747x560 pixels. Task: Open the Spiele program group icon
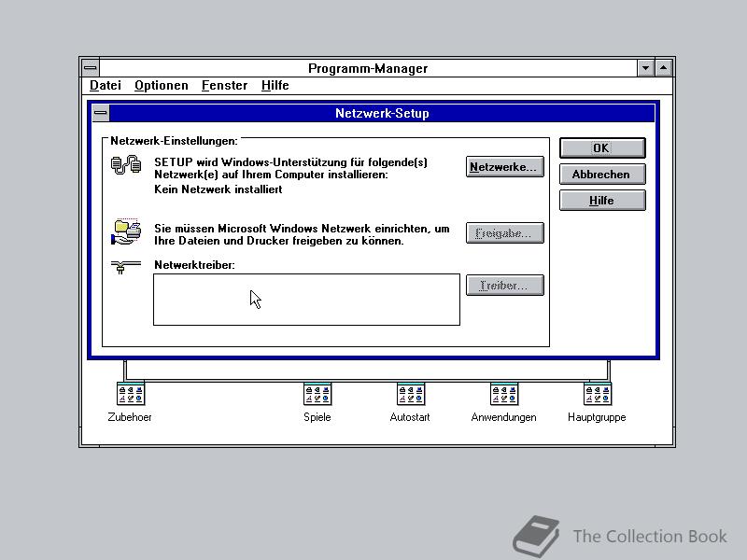[317, 394]
